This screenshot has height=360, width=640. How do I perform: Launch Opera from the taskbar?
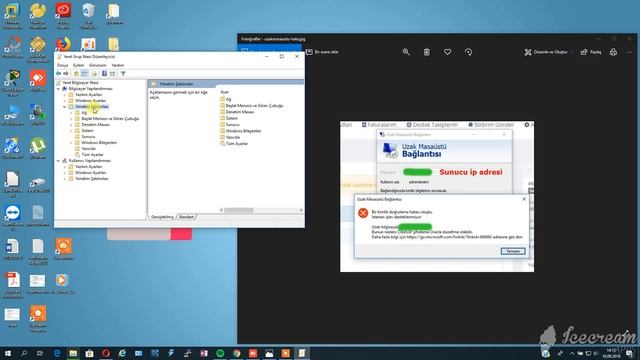pyautogui.click(x=106, y=353)
